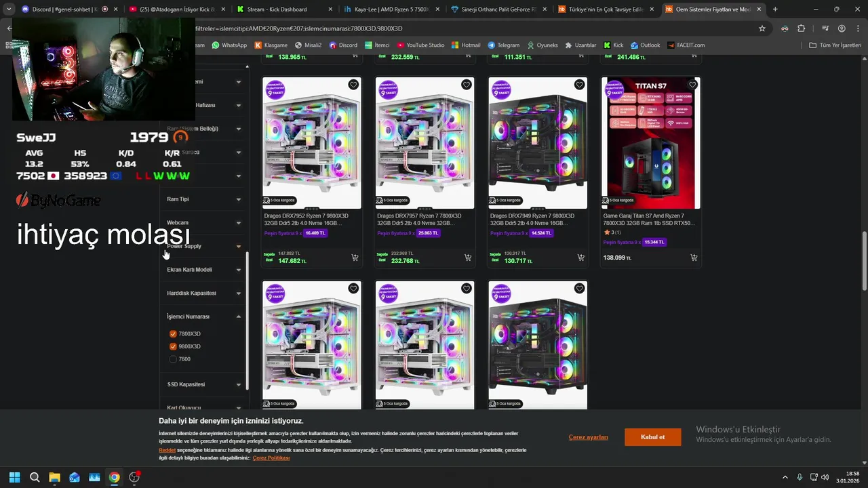Image resolution: width=868 pixels, height=488 pixels.
Task: Check the 7600 processor filter
Action: (x=173, y=359)
